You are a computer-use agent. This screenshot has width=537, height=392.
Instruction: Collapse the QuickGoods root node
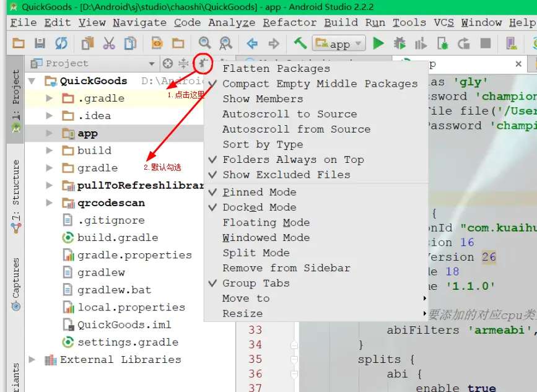32,81
